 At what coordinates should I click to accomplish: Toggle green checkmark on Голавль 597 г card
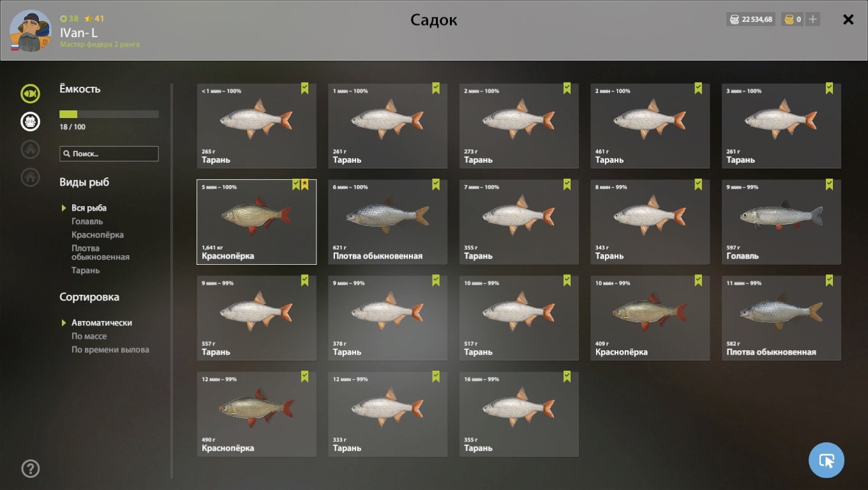pyautogui.click(x=830, y=184)
